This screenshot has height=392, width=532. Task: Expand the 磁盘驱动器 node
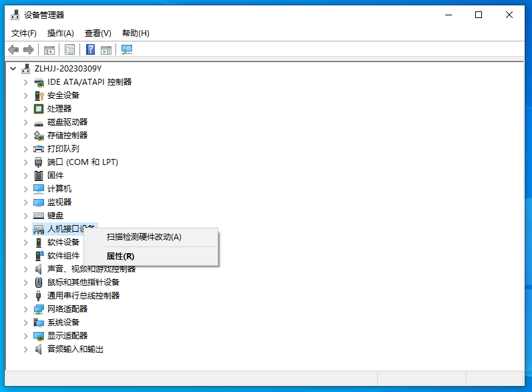[x=26, y=122]
